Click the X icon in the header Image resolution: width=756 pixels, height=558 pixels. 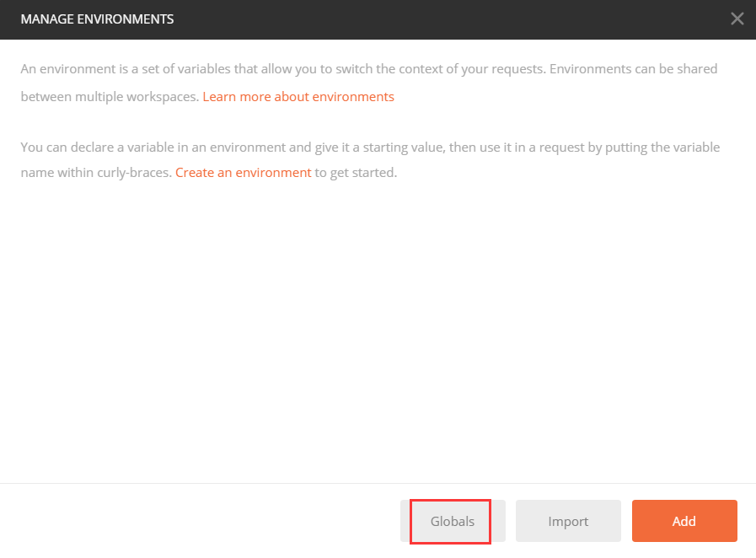click(737, 19)
